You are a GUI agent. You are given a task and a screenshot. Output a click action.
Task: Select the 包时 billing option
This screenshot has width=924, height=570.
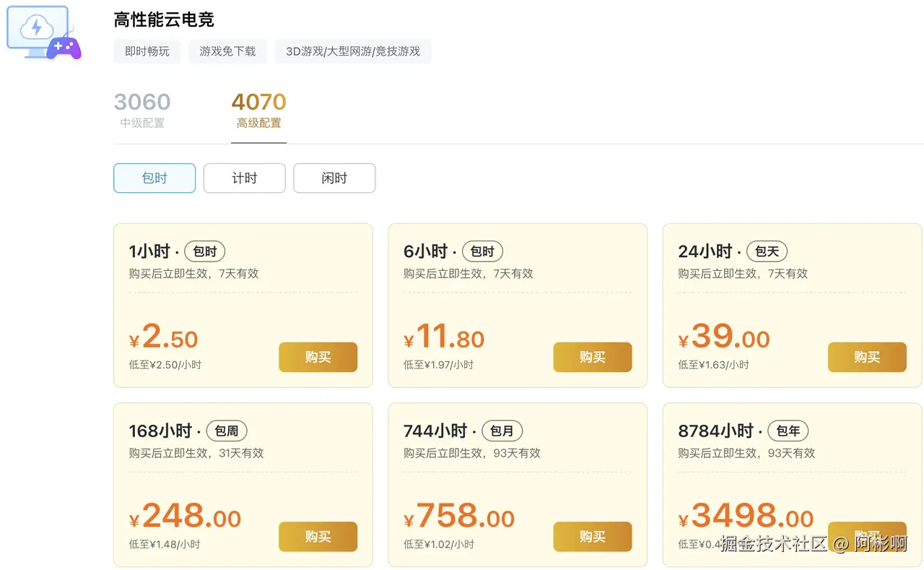(x=154, y=178)
